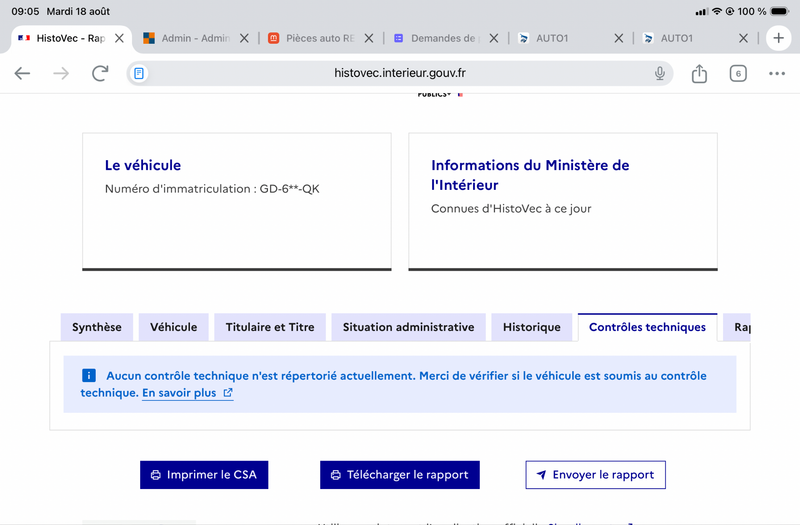Open the share sheet icon

[x=699, y=73]
